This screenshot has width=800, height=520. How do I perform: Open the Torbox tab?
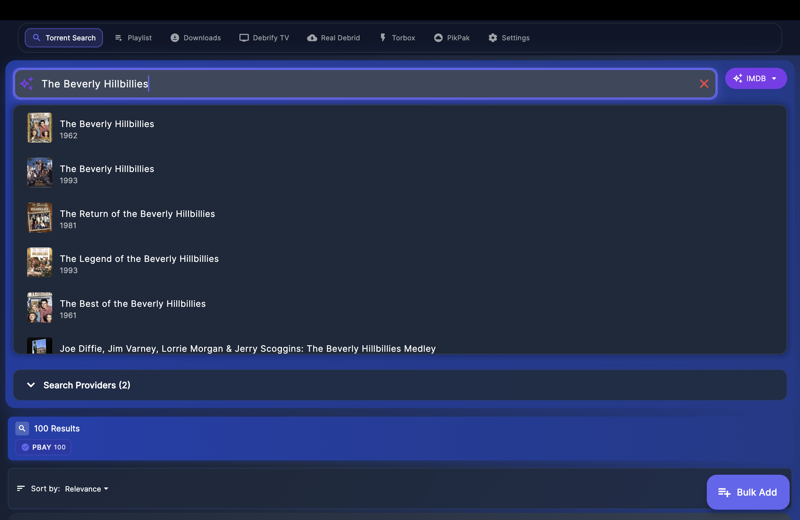tap(397, 38)
